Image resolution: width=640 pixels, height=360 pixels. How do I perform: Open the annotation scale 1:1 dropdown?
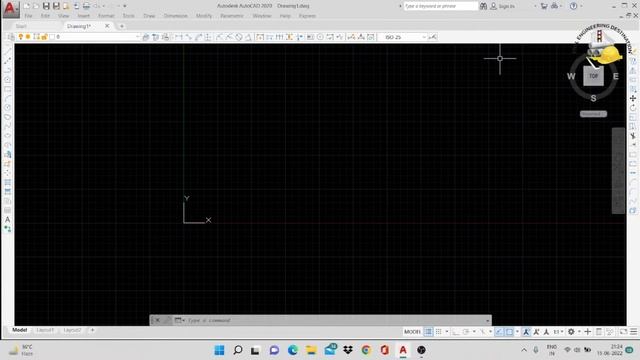(558, 332)
